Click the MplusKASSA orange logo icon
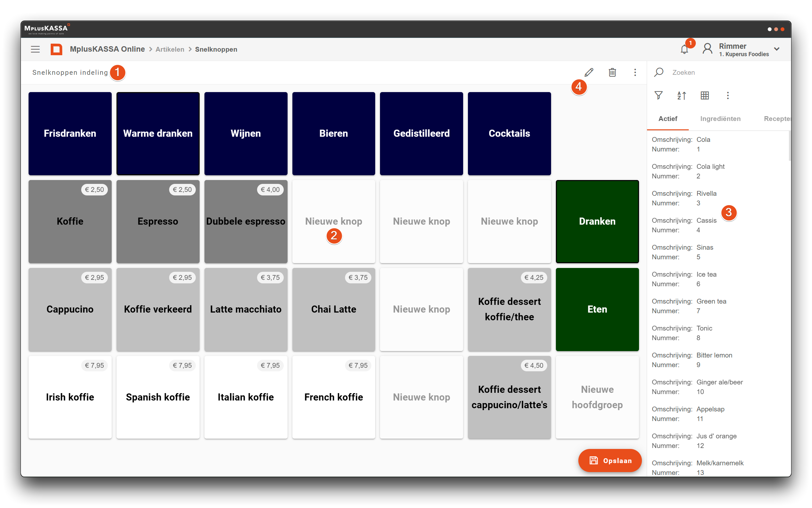This screenshot has width=812, height=508. 56,49
